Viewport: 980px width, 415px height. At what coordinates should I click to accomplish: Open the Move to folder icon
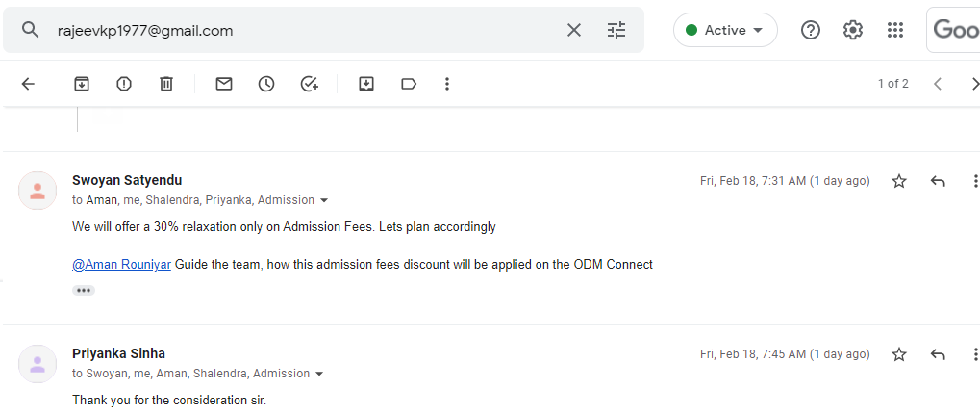[366, 84]
